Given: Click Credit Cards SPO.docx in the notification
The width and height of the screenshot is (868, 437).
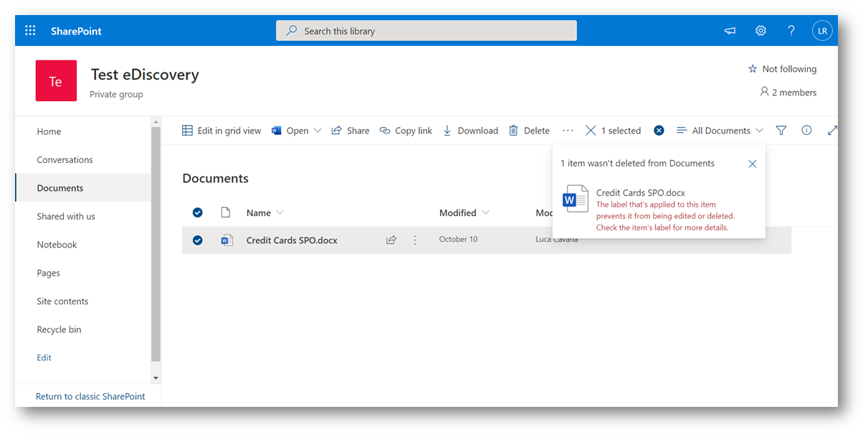Looking at the screenshot, I should point(641,193).
